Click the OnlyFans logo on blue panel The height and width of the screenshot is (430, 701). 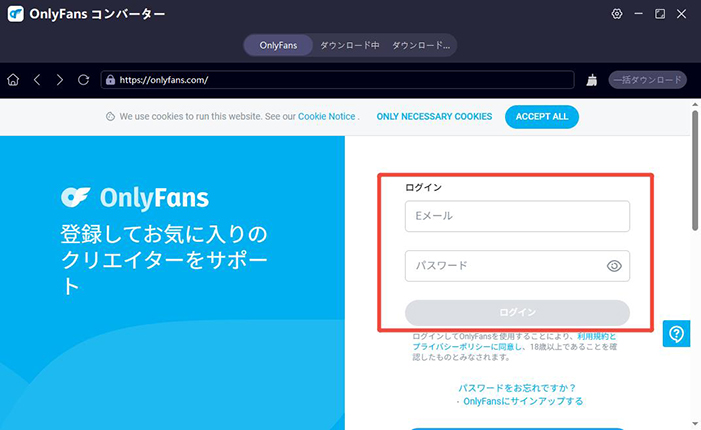pos(135,198)
